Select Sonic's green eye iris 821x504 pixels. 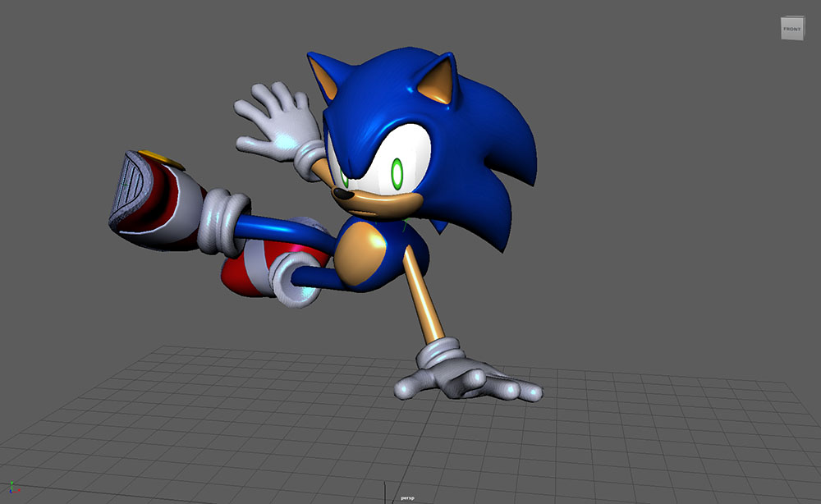coord(397,174)
